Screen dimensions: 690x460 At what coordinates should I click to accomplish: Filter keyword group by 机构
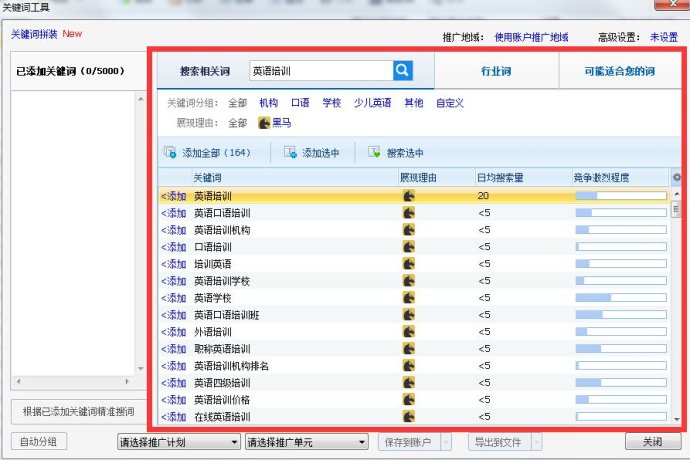[268, 103]
